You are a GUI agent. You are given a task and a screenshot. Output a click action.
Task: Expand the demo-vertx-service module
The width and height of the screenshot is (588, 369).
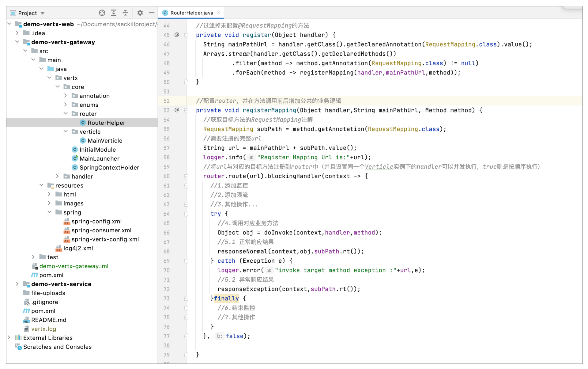tap(17, 284)
